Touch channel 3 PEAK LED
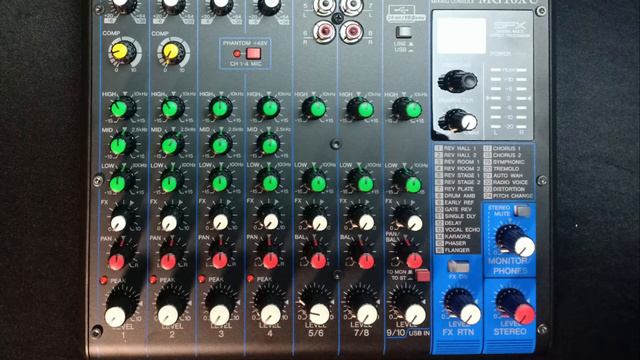 (202, 279)
